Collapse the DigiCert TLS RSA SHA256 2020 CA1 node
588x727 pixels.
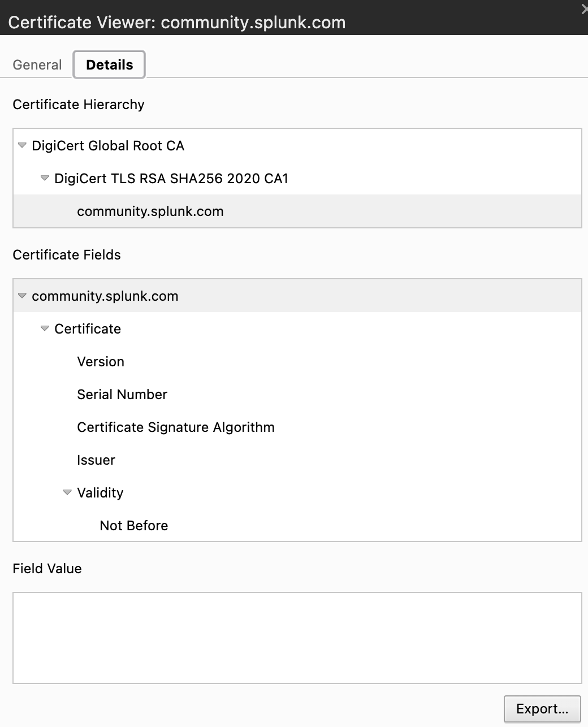pyautogui.click(x=44, y=178)
